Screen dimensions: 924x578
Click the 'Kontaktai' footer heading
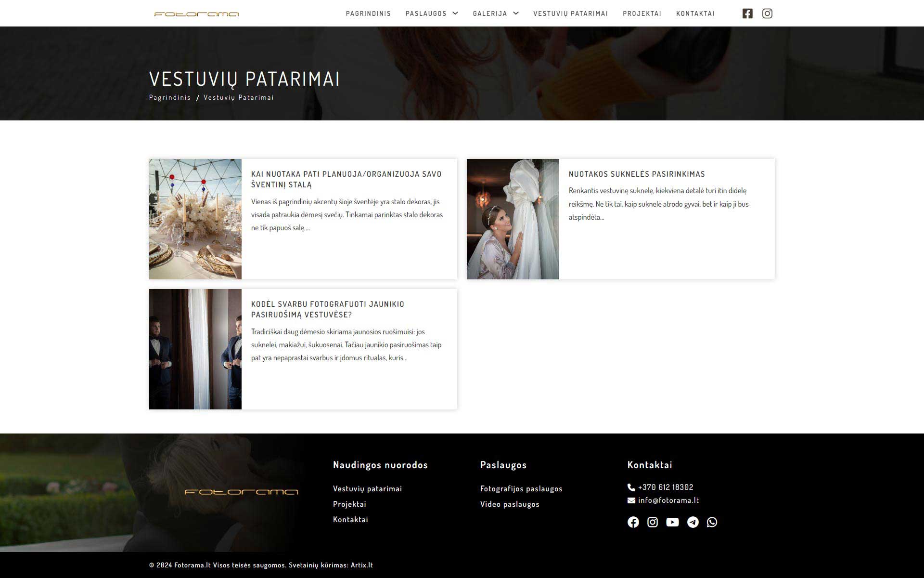click(x=650, y=465)
